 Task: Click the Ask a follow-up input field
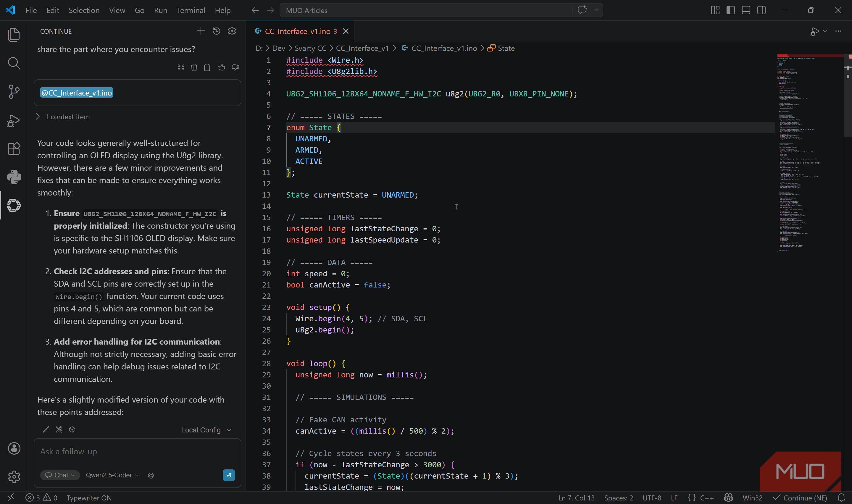coord(138,452)
